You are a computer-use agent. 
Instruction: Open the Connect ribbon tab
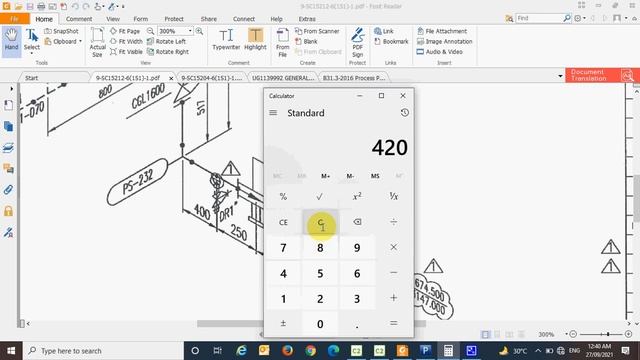pyautogui.click(x=244, y=19)
